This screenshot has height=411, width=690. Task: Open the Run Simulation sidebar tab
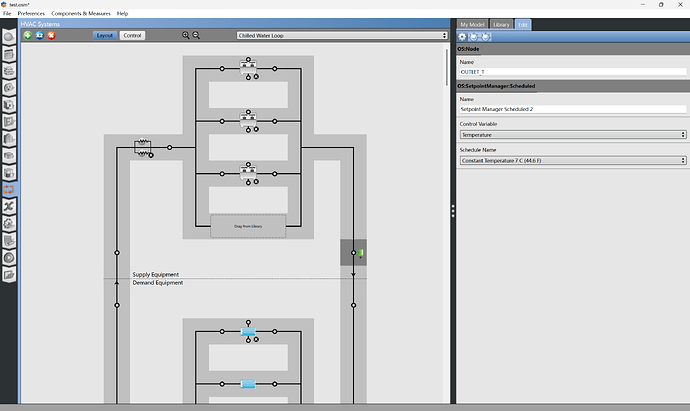coord(9,258)
